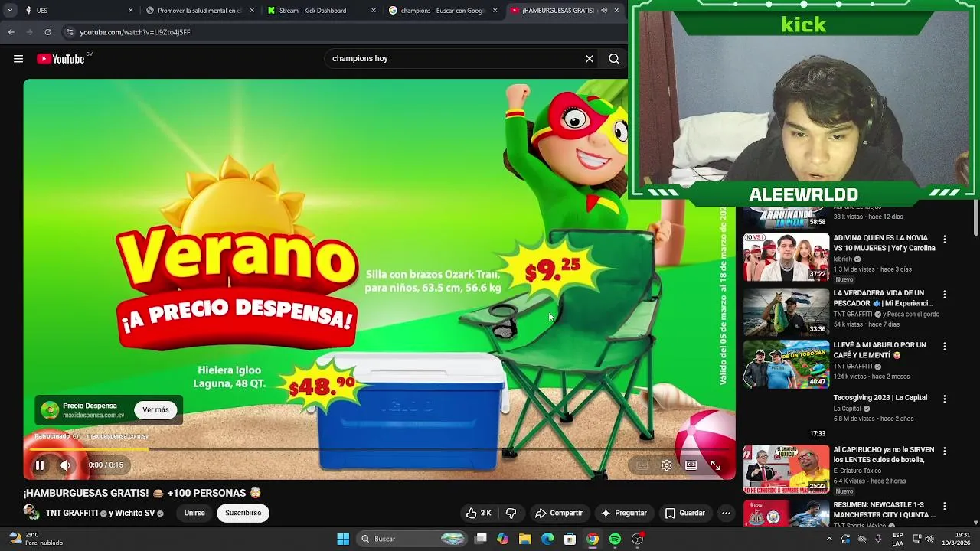This screenshot has height=551, width=980.
Task: Open the taskbar weather widget 29°C
Action: click(34, 539)
